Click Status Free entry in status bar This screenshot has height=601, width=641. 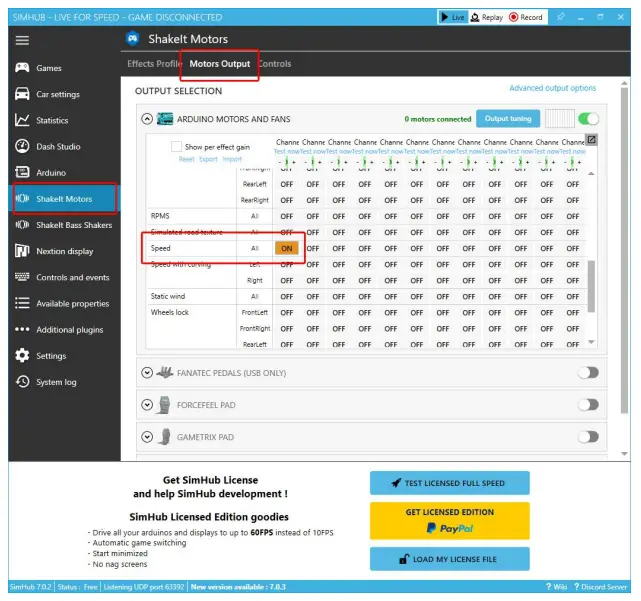[77, 587]
